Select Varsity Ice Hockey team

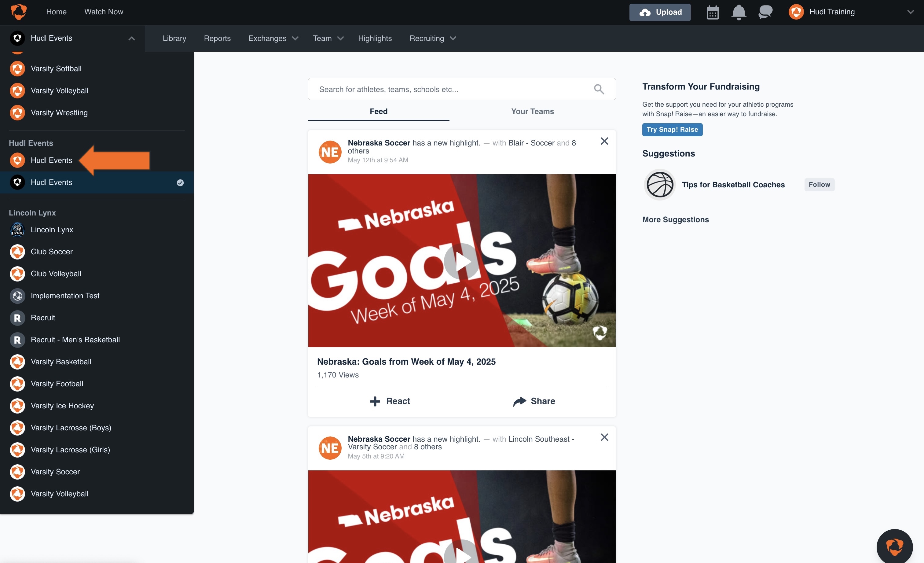[x=97, y=406]
